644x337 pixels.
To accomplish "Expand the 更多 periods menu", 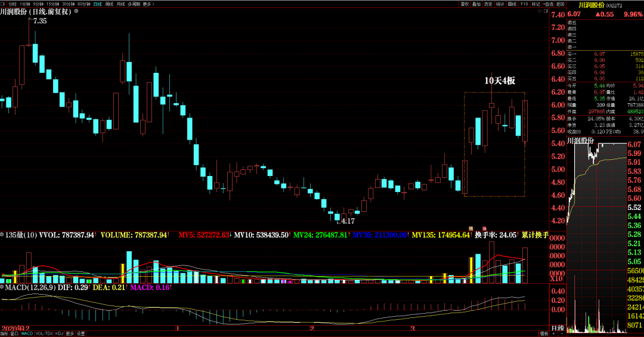I will click(148, 4).
